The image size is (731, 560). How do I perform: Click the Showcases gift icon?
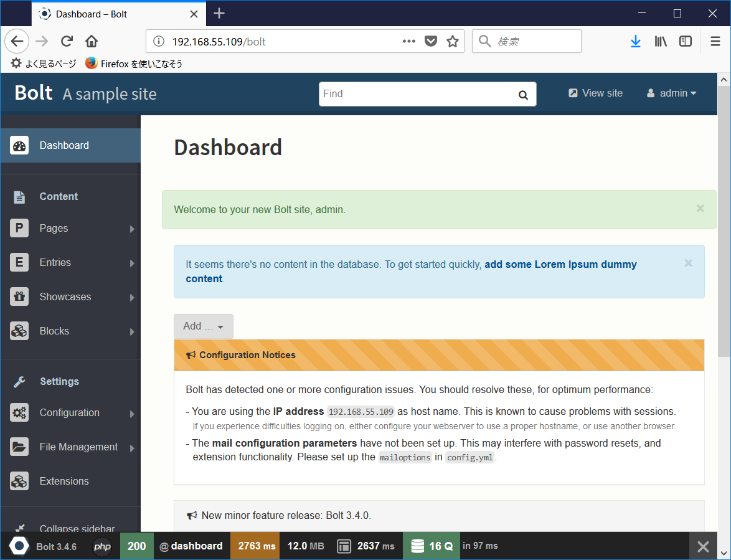point(19,297)
